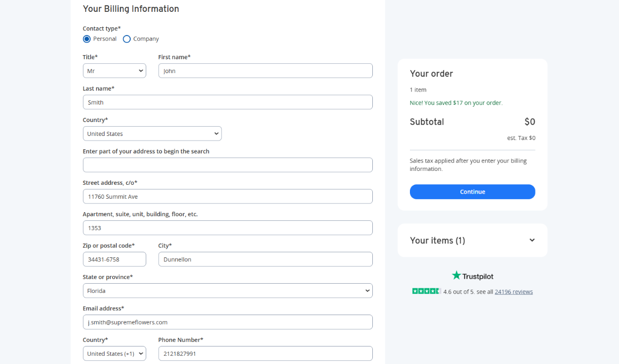Select the Company contact type

127,39
